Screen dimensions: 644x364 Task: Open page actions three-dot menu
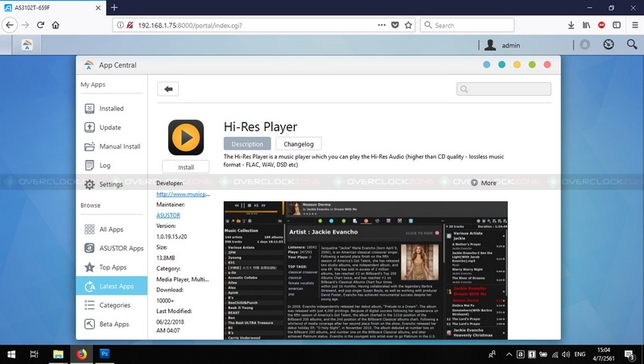coord(382,25)
